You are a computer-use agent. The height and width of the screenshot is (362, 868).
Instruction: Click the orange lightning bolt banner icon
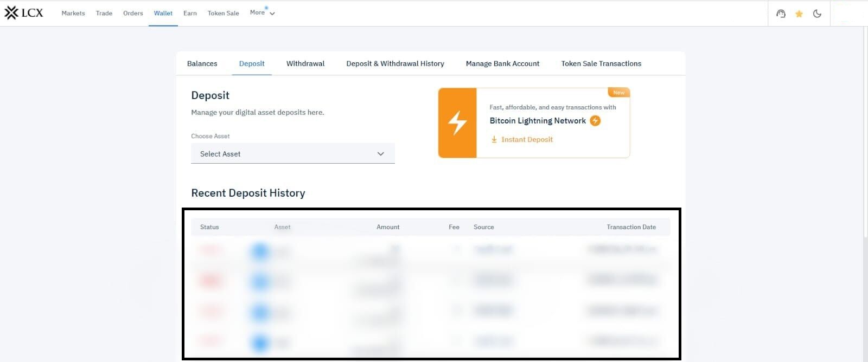click(x=457, y=123)
